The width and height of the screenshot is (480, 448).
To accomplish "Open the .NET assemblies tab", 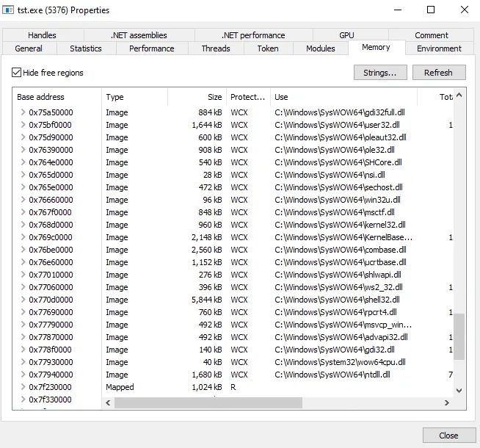I will click(139, 35).
